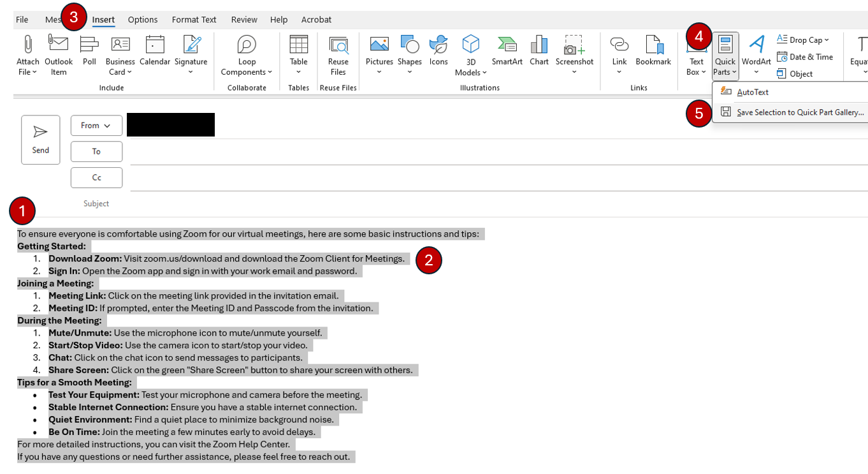868x474 pixels.
Task: Open the Business Card menu
Action: point(120,55)
